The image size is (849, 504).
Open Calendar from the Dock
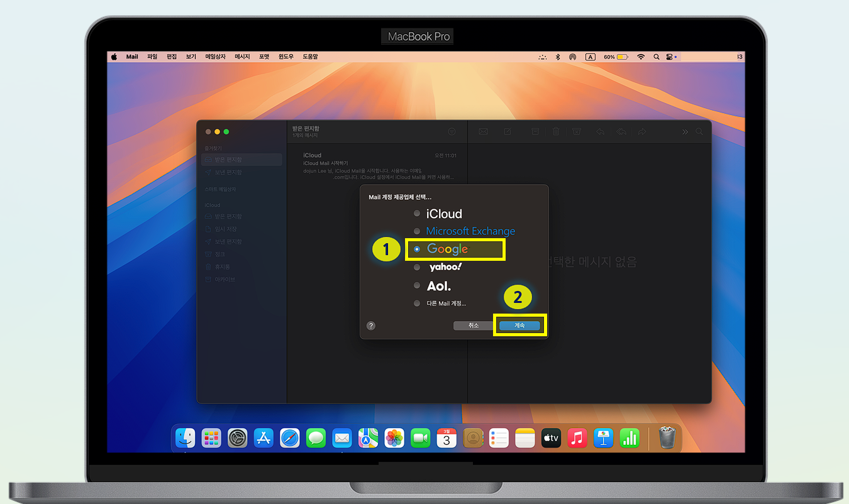pyautogui.click(x=447, y=437)
